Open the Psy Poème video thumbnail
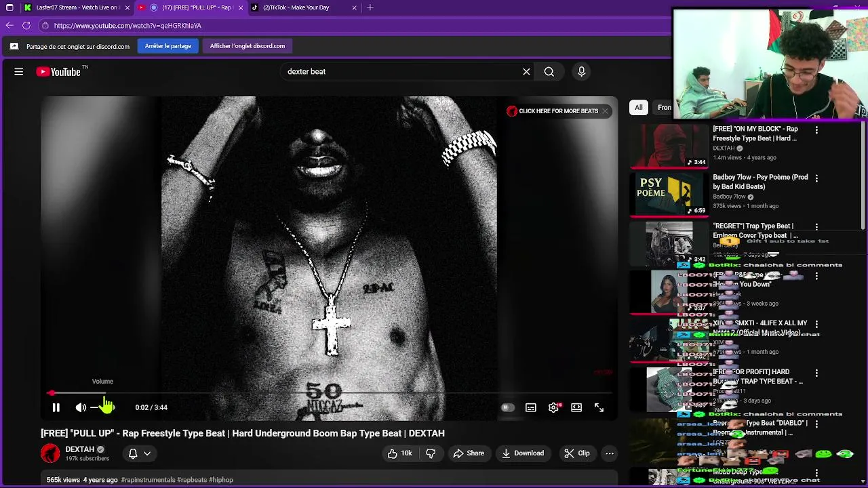The image size is (868, 488). (x=669, y=195)
